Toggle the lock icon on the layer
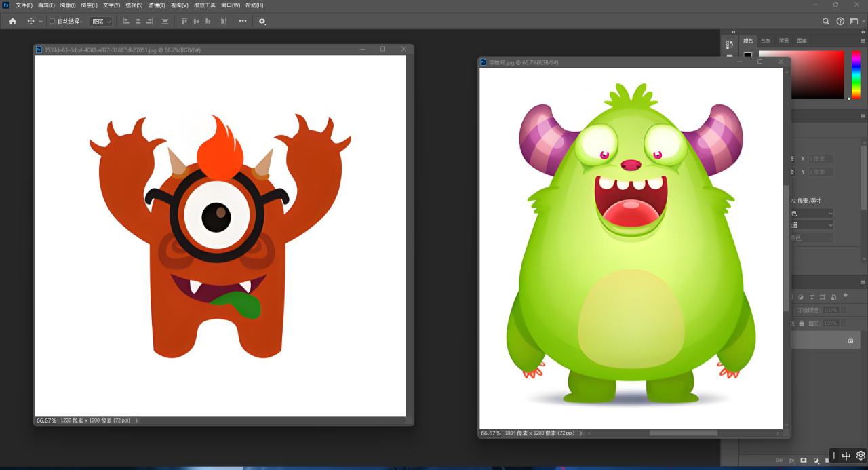This screenshot has width=868, height=470. point(850,340)
